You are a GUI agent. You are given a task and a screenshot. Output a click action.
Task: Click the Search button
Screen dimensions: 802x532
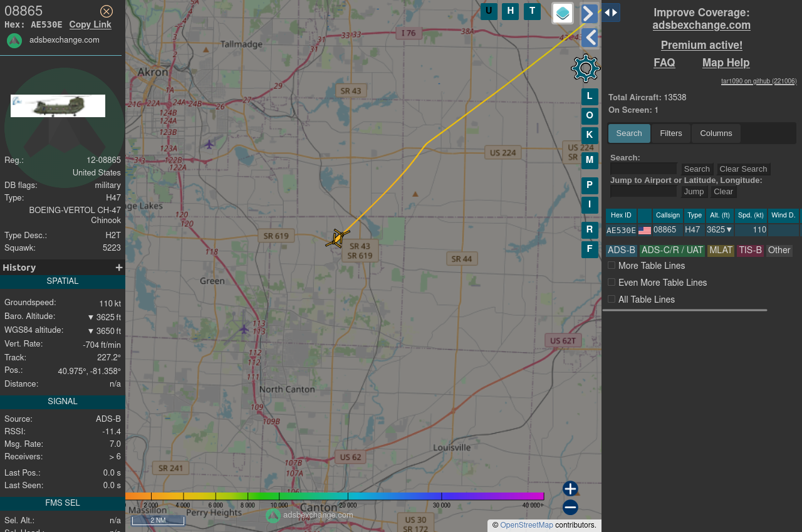pyautogui.click(x=697, y=169)
